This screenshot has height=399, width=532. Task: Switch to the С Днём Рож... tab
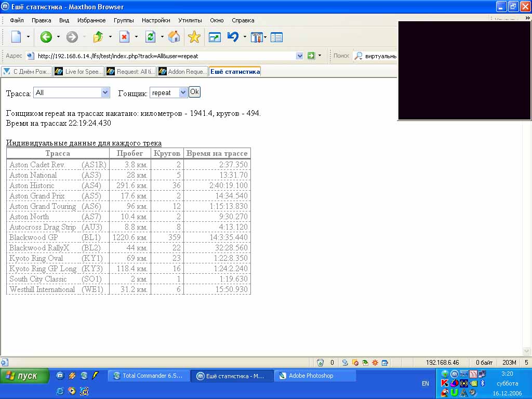coord(27,72)
